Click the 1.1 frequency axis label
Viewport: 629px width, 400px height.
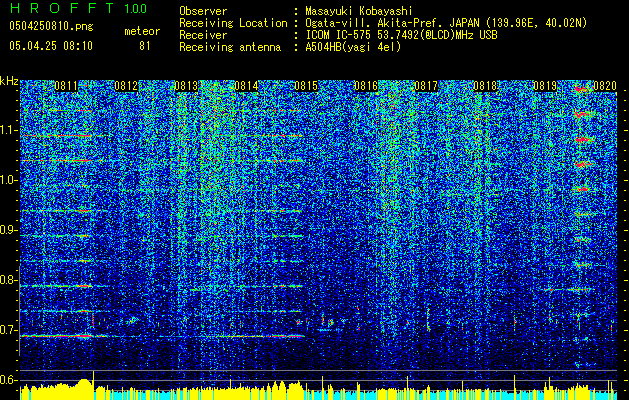tap(9, 130)
